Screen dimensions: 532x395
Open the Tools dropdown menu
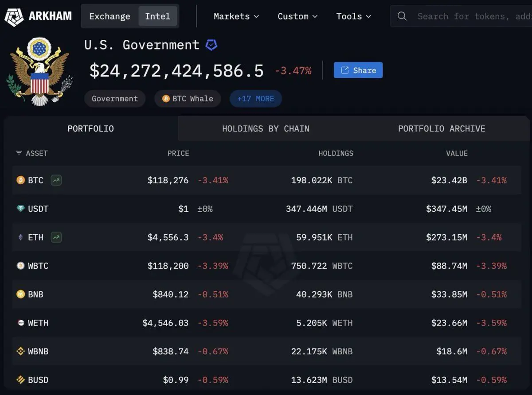coord(353,16)
